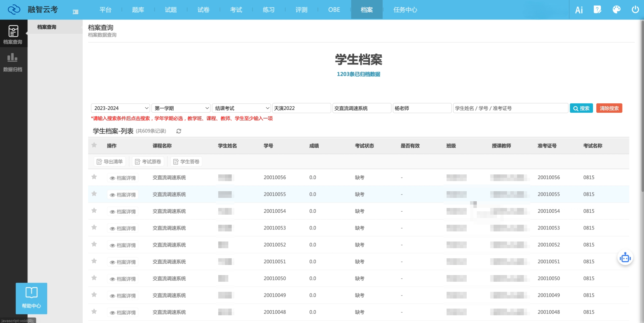Click the class field containing 天演2022
This screenshot has width=644, height=323.
click(302, 108)
